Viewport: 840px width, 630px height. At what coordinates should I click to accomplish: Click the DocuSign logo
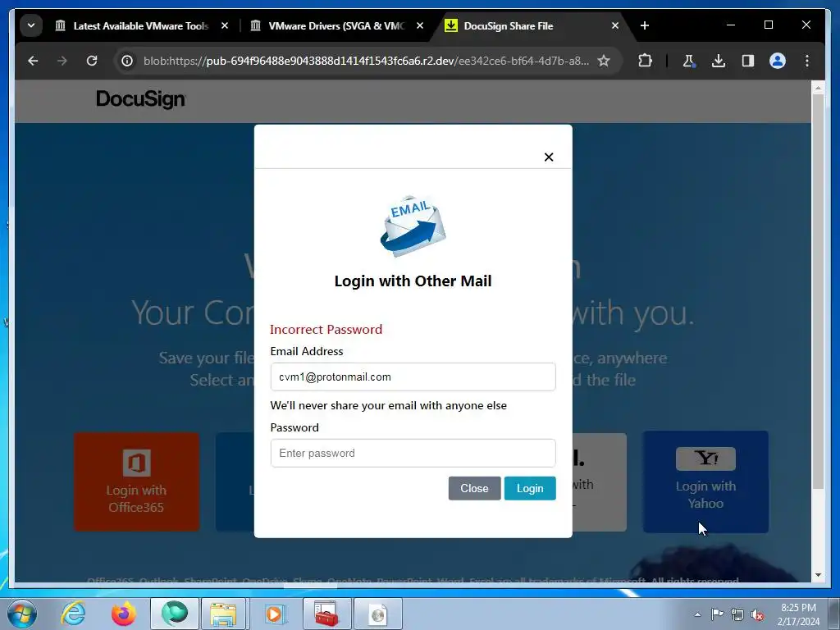click(x=141, y=99)
